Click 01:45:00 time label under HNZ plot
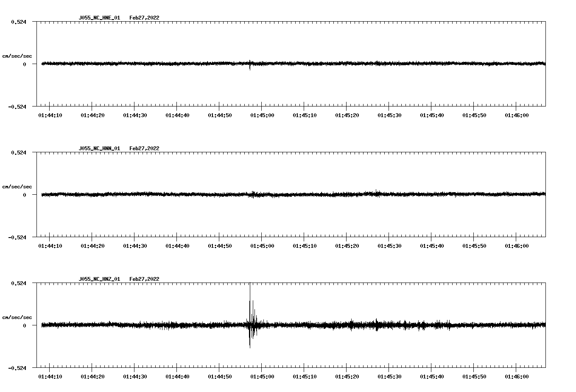The height and width of the screenshot is (392, 576). pyautogui.click(x=262, y=377)
